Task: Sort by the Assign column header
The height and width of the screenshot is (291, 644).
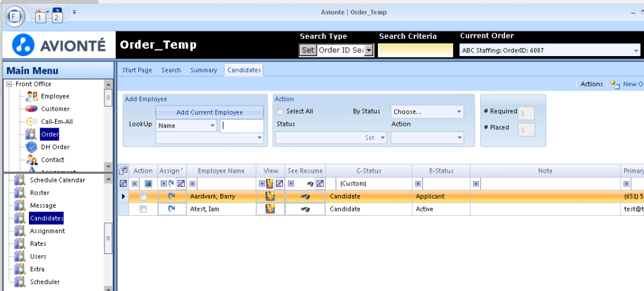Action: [172, 171]
